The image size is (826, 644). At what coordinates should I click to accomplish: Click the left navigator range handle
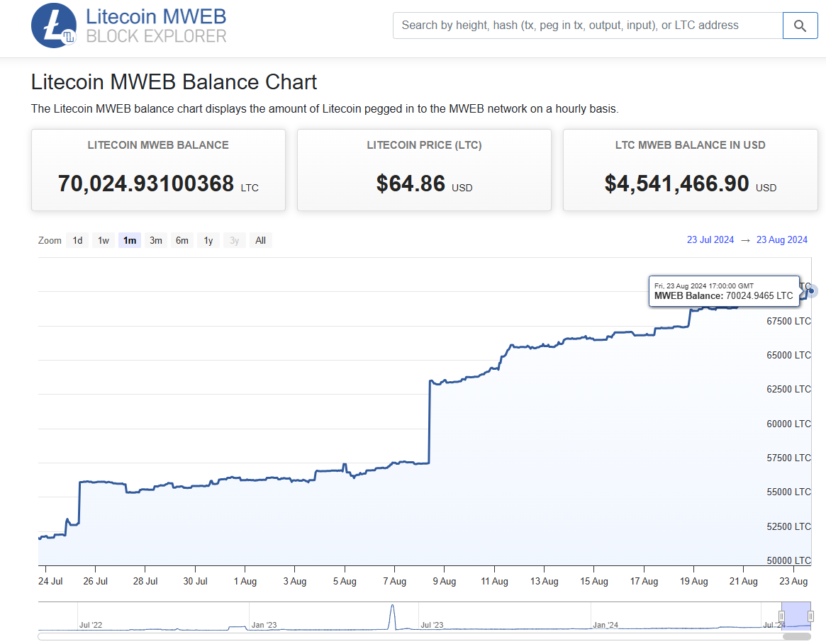click(x=781, y=616)
